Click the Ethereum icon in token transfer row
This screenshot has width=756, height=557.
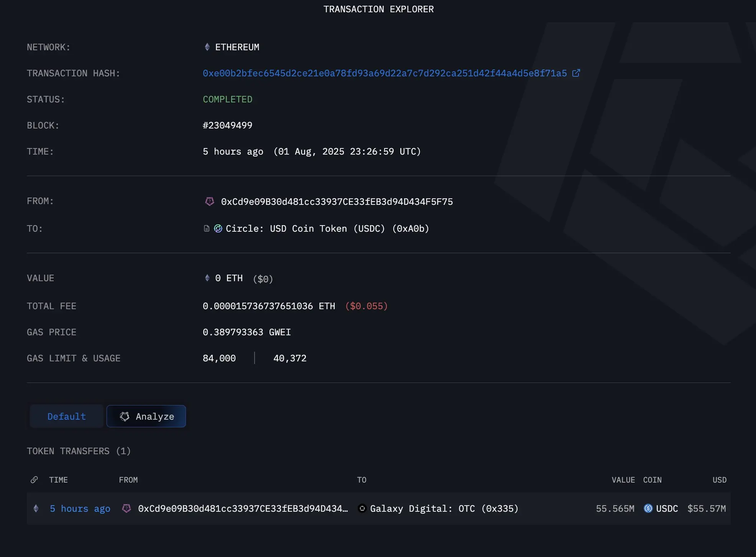(x=36, y=508)
